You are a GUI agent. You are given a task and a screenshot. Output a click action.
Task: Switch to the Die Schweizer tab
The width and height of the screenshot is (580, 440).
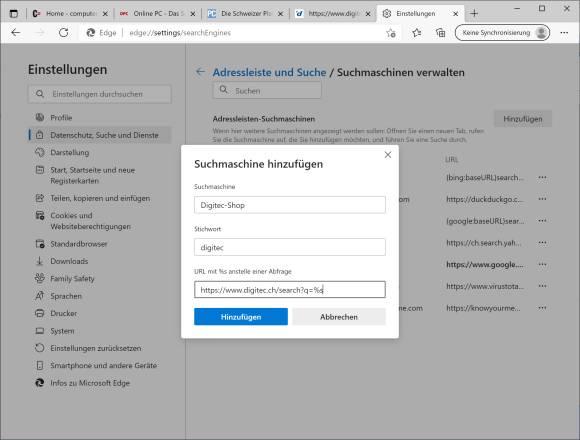(245, 14)
